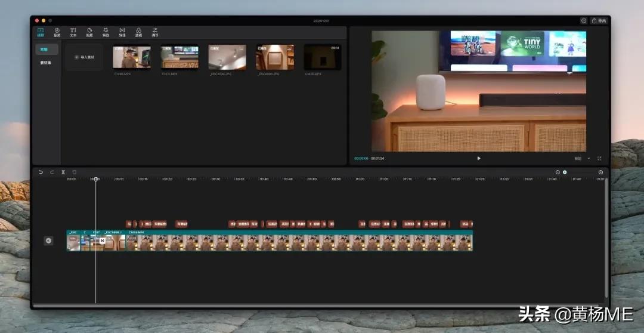Click the 导出 export button

point(599,20)
